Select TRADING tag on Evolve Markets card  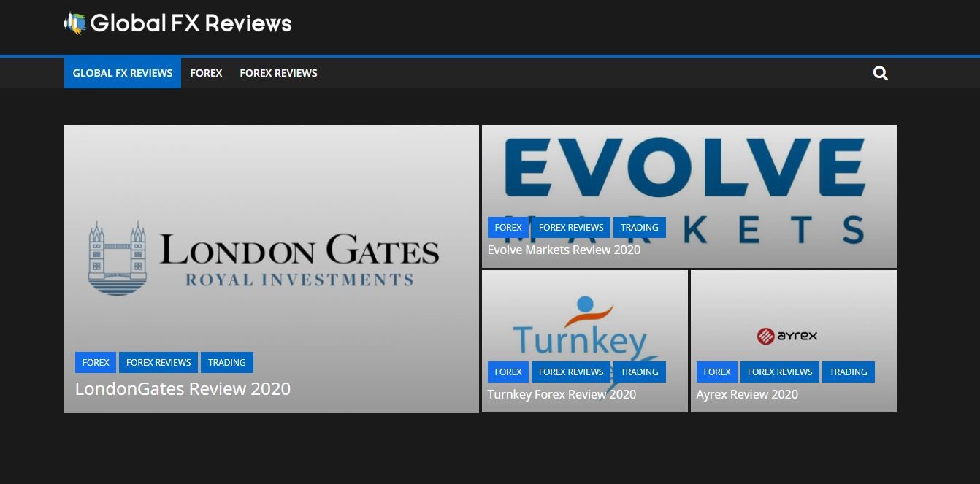[x=640, y=227]
